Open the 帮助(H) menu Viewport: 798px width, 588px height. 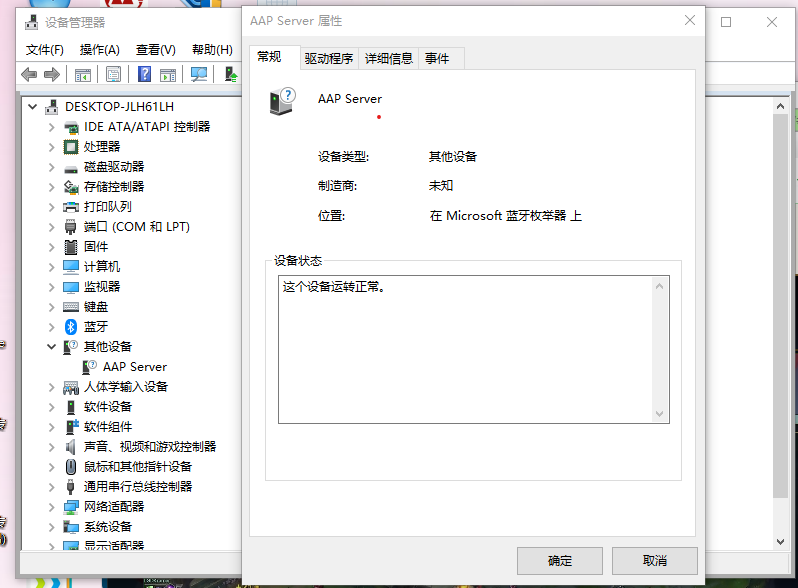click(212, 50)
